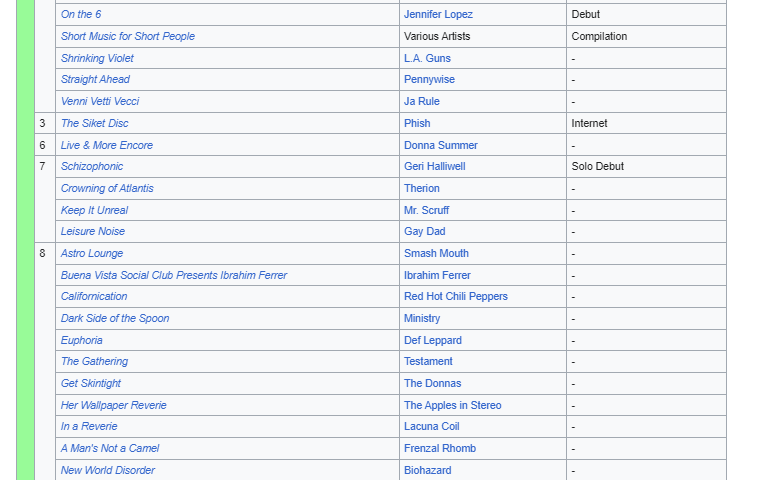Visit the Phish artist link

point(417,124)
